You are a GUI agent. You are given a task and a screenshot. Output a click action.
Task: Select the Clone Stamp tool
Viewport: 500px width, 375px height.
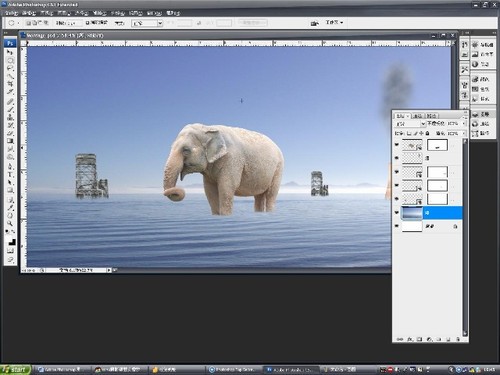(10, 118)
